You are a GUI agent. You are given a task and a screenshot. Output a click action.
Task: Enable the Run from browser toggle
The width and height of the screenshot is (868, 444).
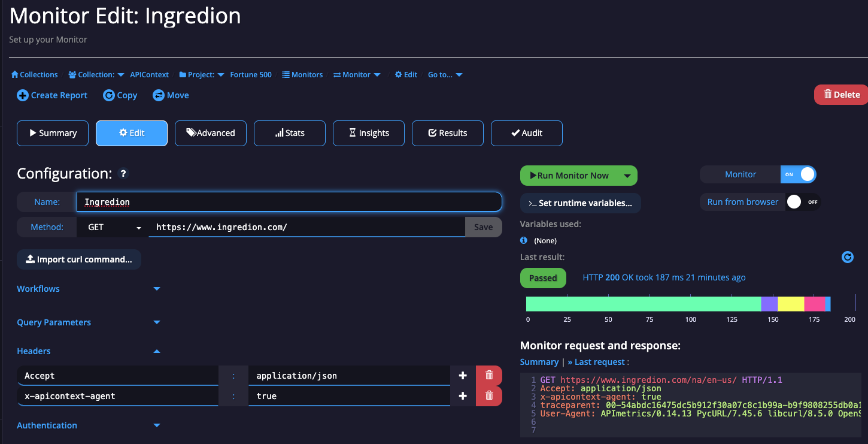click(802, 202)
